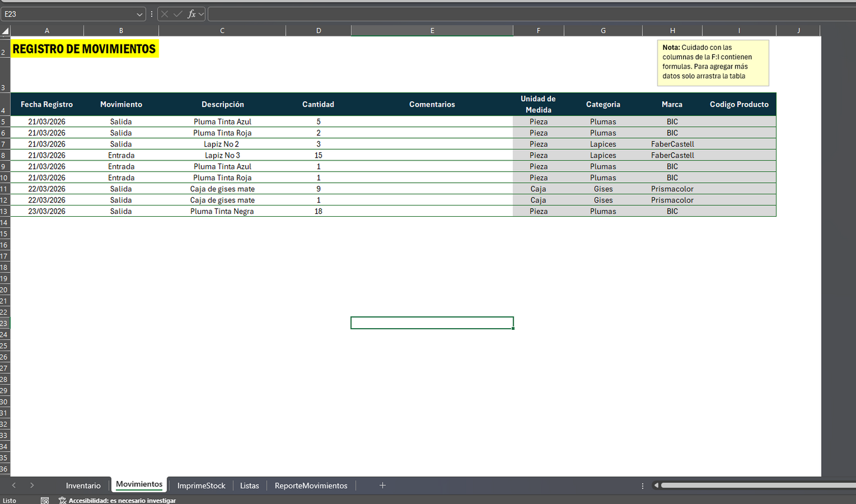Screen dimensions: 856x504
Task: Click the 23/03/2026 date cell
Action: tap(47, 211)
